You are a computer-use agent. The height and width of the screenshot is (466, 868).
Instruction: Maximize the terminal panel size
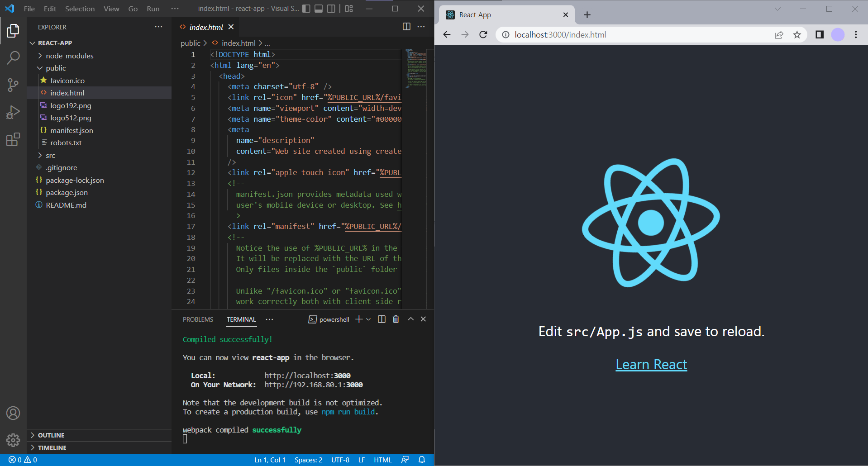coord(410,319)
